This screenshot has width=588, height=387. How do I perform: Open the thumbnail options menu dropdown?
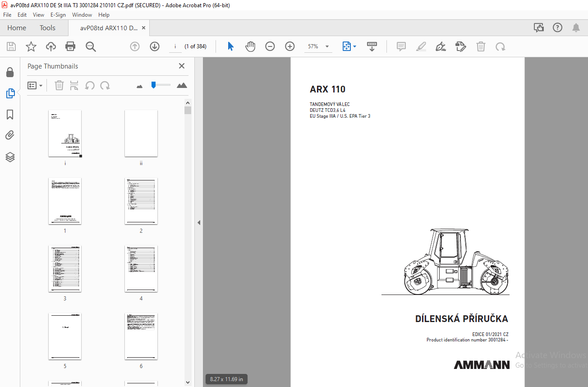point(35,85)
